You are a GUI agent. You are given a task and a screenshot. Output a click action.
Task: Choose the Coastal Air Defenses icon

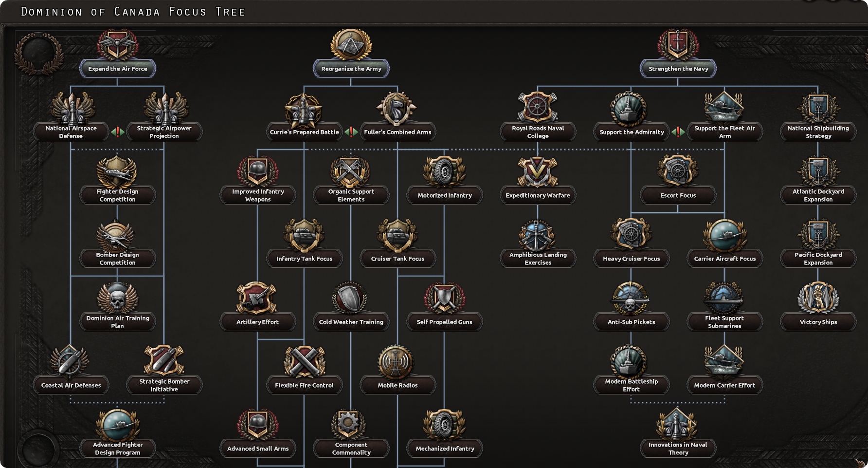click(70, 362)
